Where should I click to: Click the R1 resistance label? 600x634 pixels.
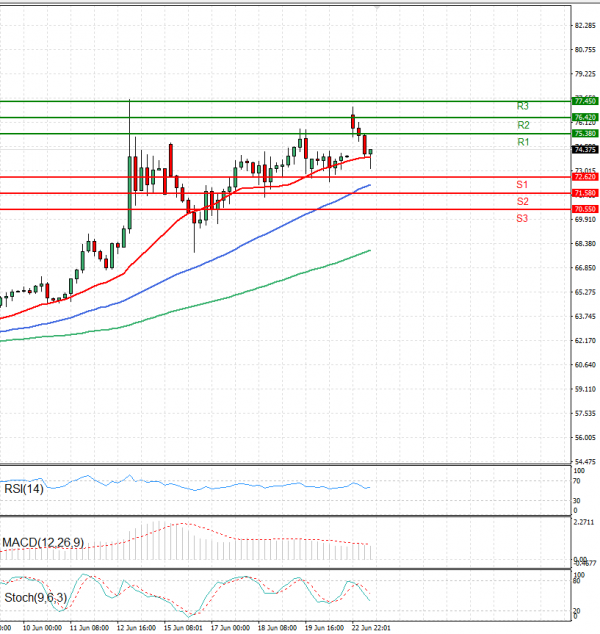tap(523, 142)
